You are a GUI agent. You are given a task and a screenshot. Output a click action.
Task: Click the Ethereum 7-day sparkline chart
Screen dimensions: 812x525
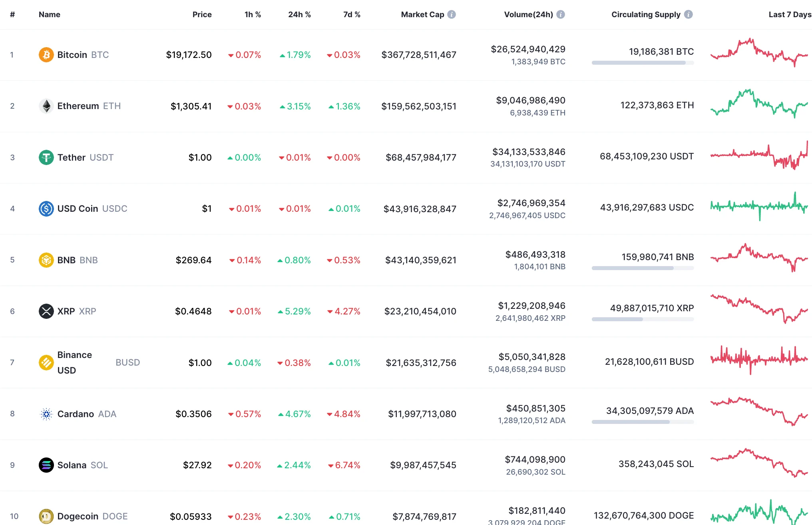[758, 106]
